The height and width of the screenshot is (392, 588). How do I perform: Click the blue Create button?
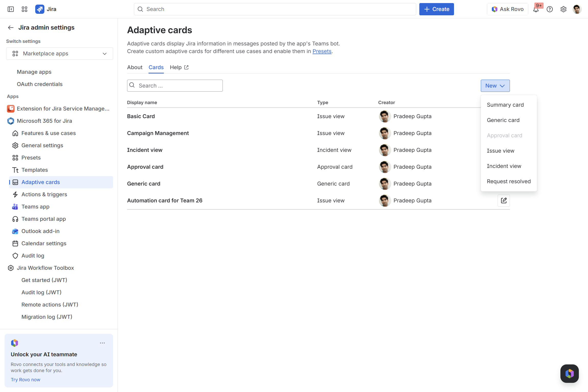click(437, 9)
